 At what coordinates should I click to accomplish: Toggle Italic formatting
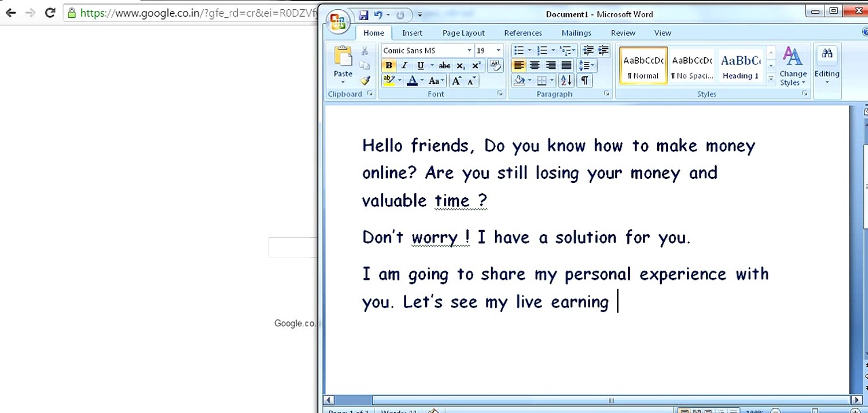404,65
